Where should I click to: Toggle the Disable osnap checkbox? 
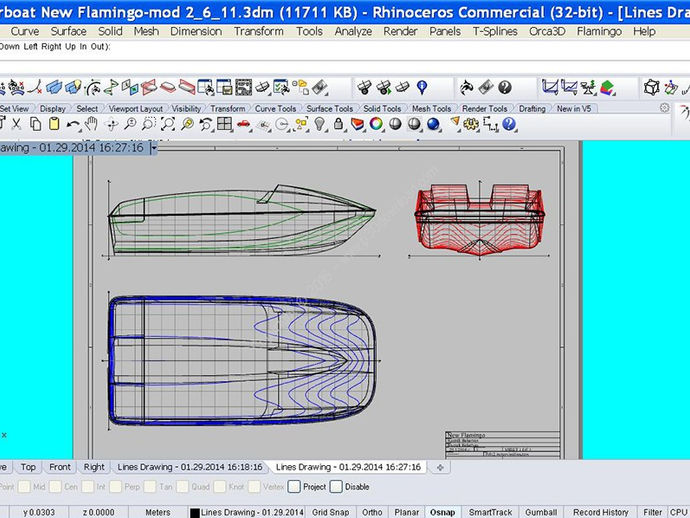(x=336, y=486)
